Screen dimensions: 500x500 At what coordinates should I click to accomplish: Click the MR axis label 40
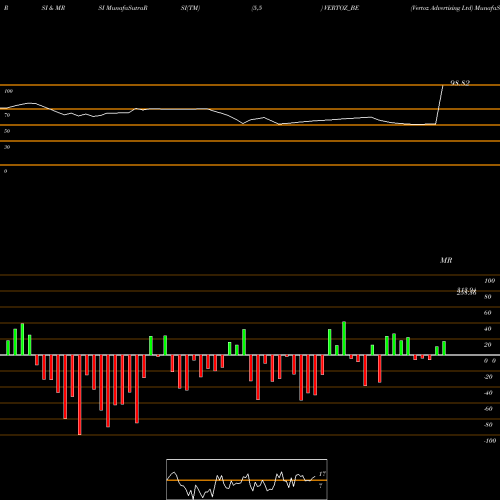coord(488,329)
